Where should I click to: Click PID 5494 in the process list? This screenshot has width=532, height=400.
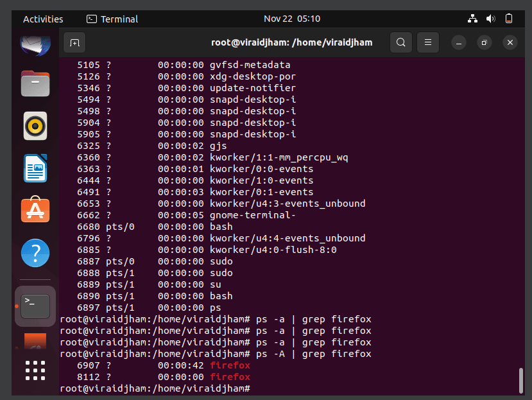(x=89, y=100)
